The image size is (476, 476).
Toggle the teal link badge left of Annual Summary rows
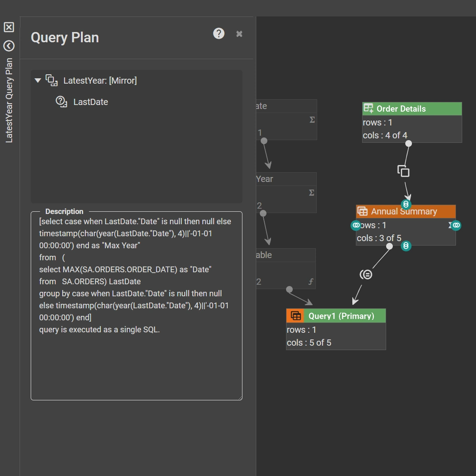[x=356, y=225]
